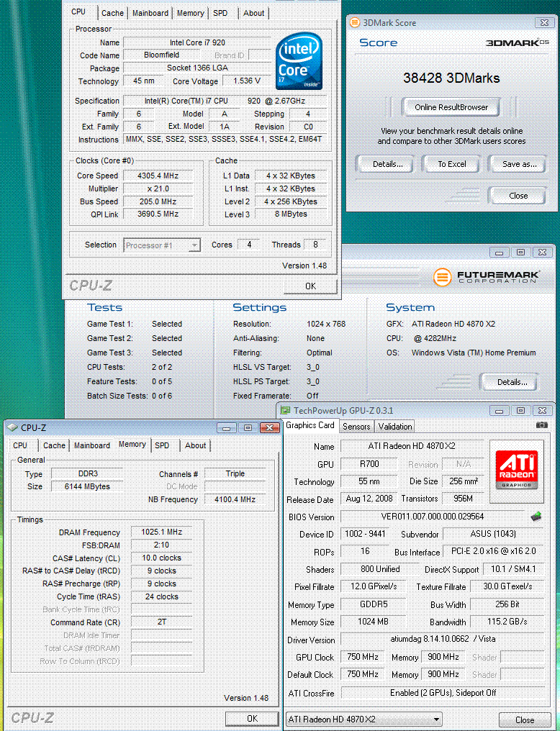Close the 3DMark Score dialog via X
This screenshot has height=731, width=560.
coord(544,22)
